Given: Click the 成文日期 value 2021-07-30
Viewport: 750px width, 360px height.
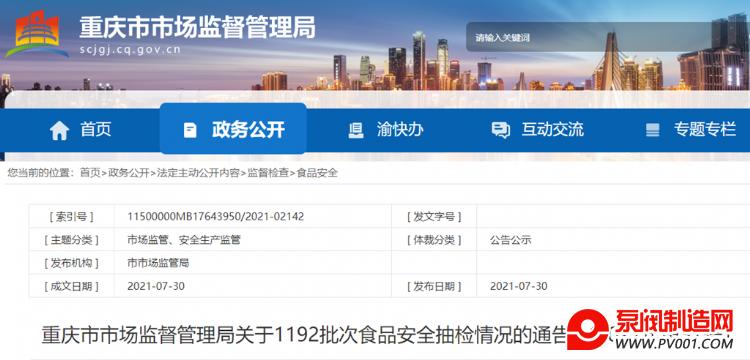Looking at the screenshot, I should pos(156,286).
